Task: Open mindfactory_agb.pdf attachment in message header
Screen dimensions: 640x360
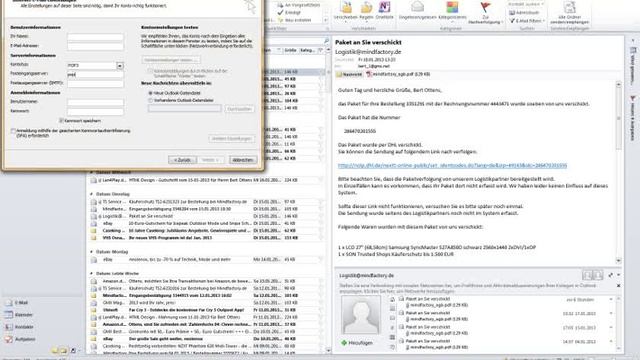Action: coord(398,74)
